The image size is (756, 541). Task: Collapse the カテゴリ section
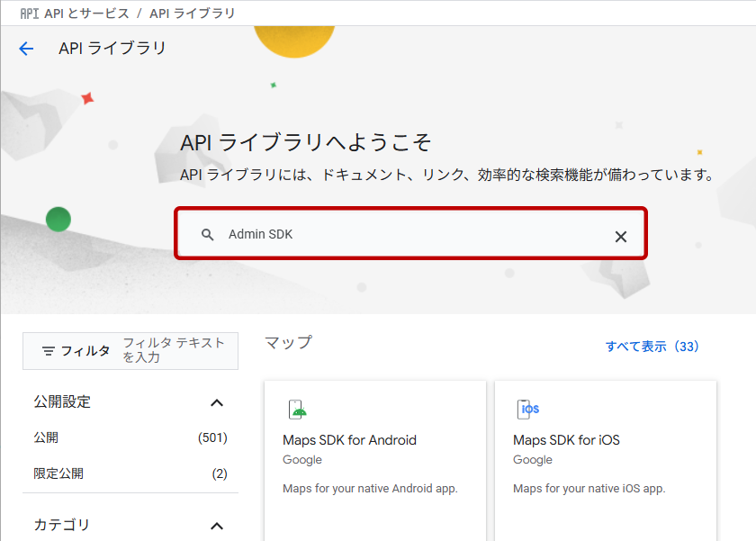(216, 526)
